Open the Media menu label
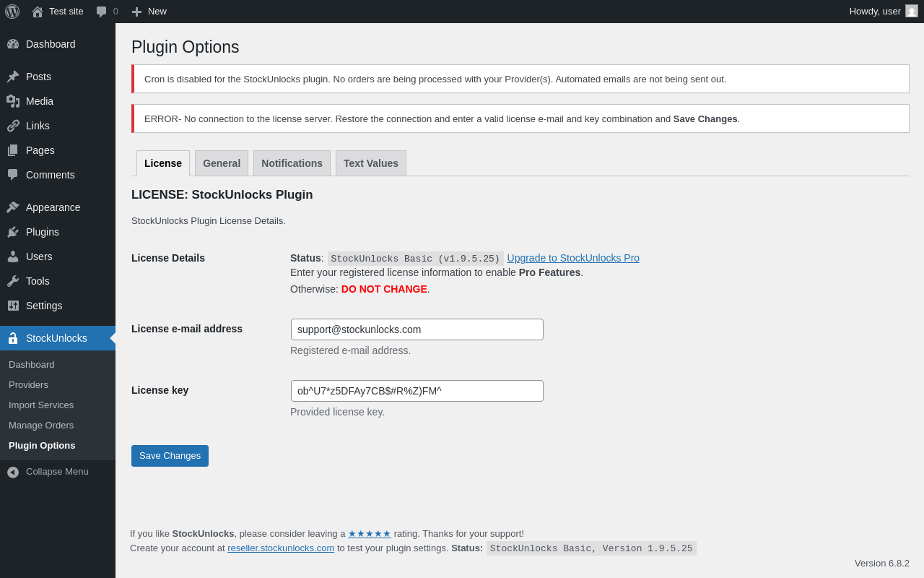The image size is (924, 578). [40, 101]
